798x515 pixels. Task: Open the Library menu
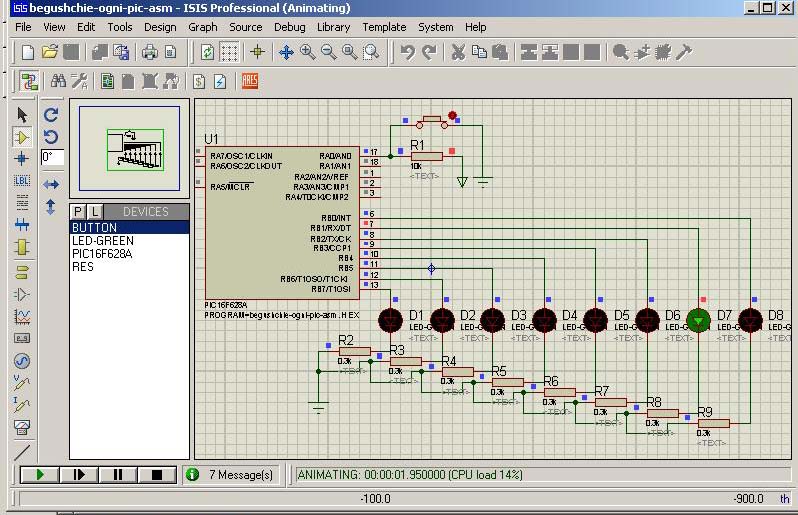[x=333, y=27]
